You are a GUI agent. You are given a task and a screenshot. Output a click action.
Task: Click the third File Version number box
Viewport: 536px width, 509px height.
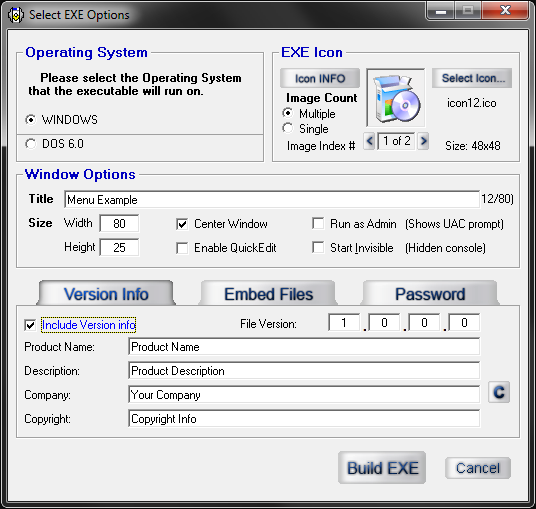[x=424, y=322]
